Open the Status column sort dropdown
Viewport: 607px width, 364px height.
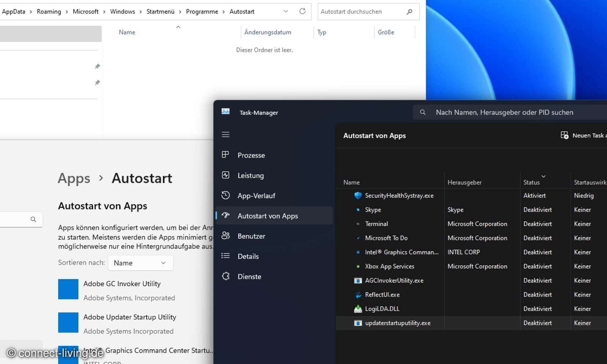[x=544, y=176]
